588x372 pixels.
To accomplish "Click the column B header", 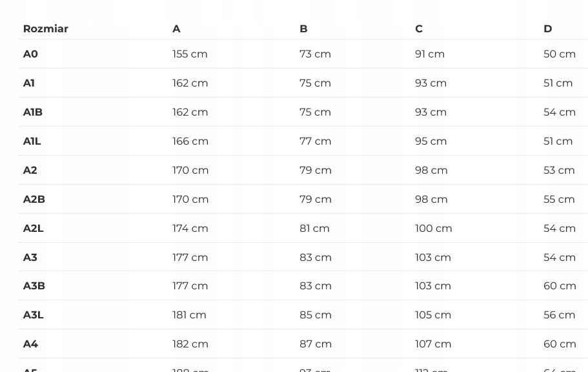I will (x=303, y=28).
